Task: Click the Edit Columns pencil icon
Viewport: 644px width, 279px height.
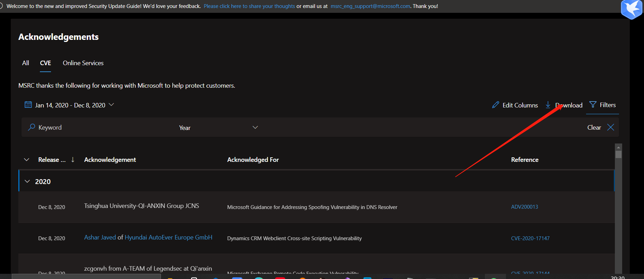Action: pyautogui.click(x=496, y=105)
